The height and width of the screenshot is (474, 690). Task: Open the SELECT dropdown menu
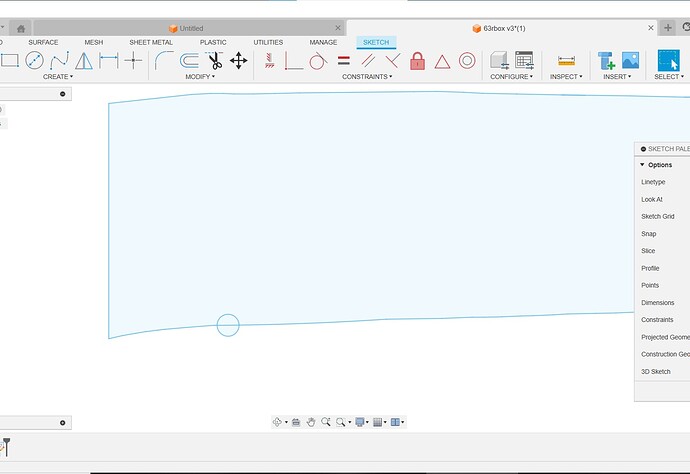(669, 77)
